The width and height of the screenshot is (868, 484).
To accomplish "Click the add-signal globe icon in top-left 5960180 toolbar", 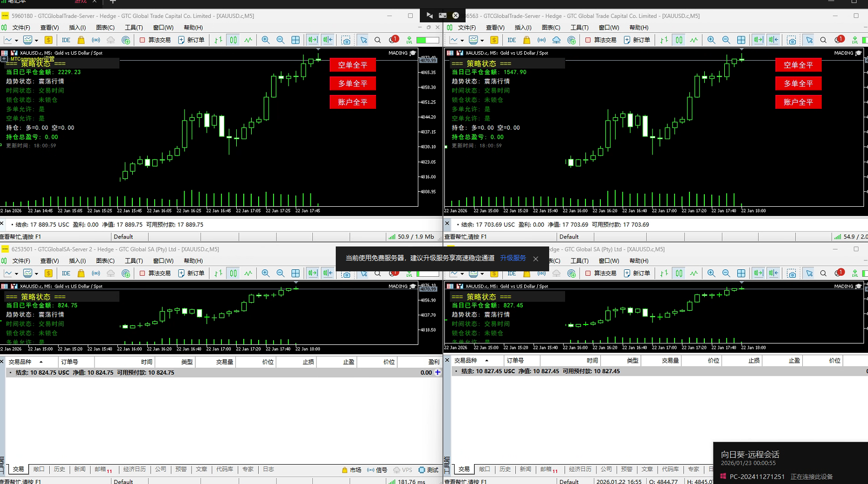I will [x=126, y=40].
